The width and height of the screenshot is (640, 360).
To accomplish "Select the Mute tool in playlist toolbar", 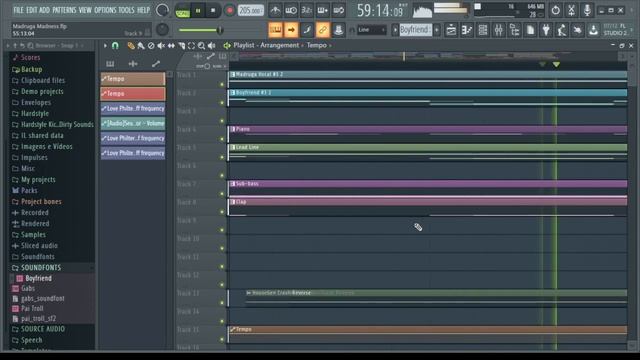I will pos(161,46).
